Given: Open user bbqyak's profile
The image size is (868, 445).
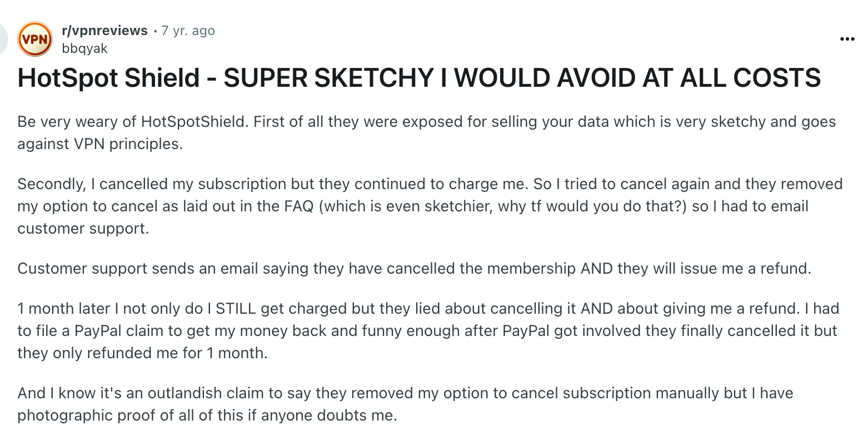Looking at the screenshot, I should [85, 48].
